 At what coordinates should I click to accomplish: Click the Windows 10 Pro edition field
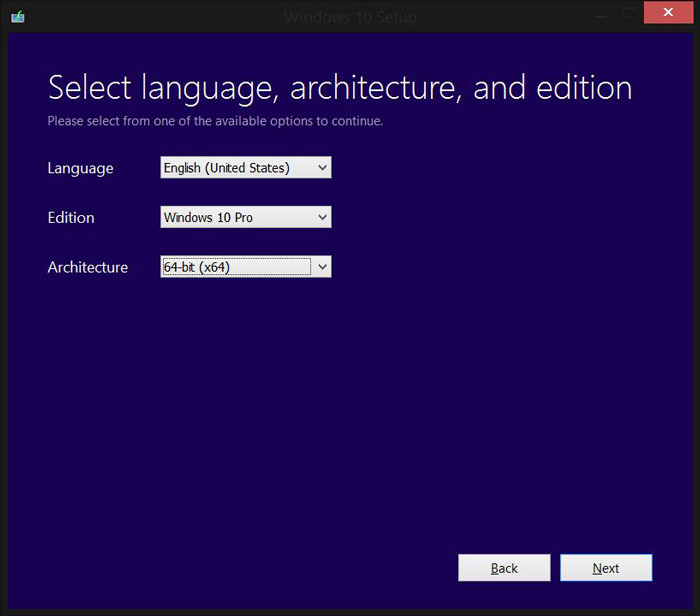(236, 217)
